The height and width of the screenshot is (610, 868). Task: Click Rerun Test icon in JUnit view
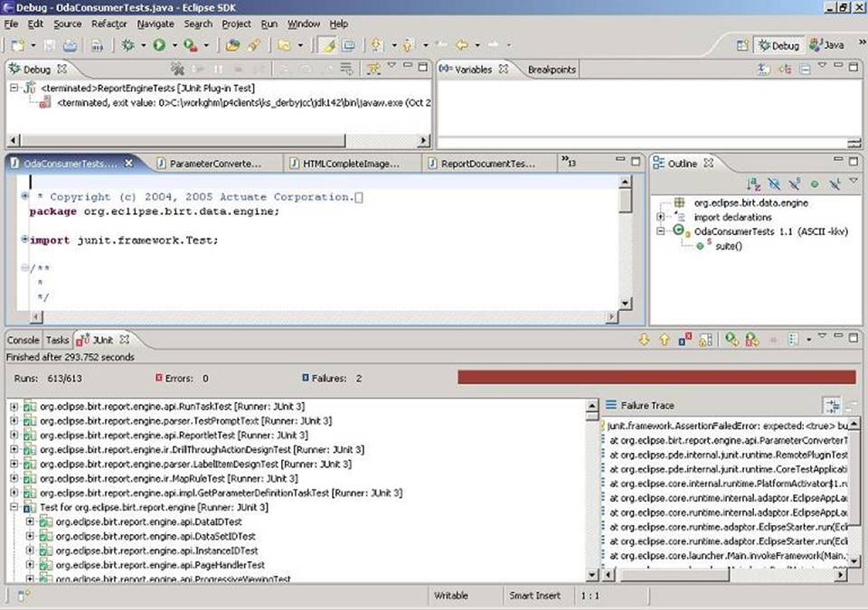point(731,339)
